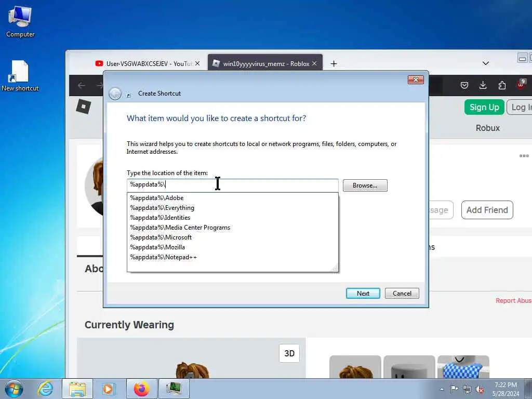Open the network tray icon

tap(467, 389)
